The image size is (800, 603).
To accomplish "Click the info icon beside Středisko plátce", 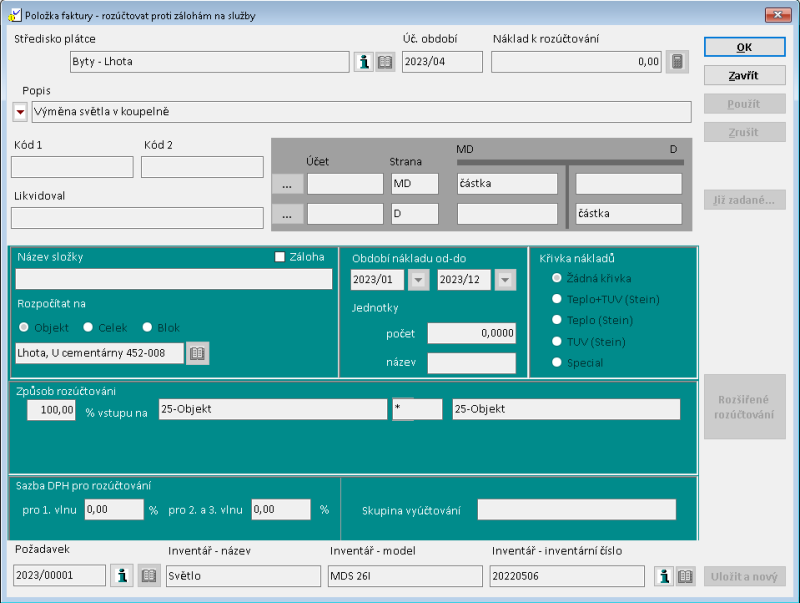I will point(364,62).
